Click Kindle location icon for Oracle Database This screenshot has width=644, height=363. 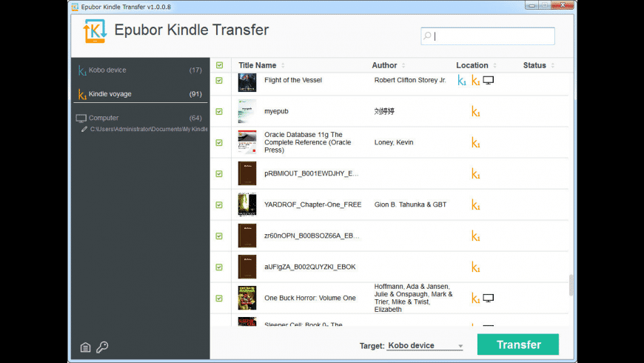[x=476, y=143]
